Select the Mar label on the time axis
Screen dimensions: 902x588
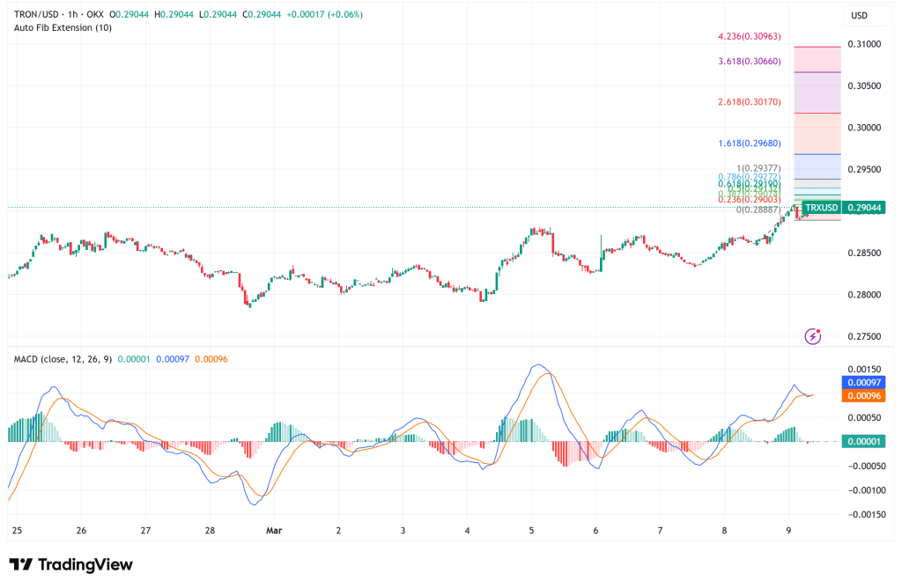pos(273,531)
